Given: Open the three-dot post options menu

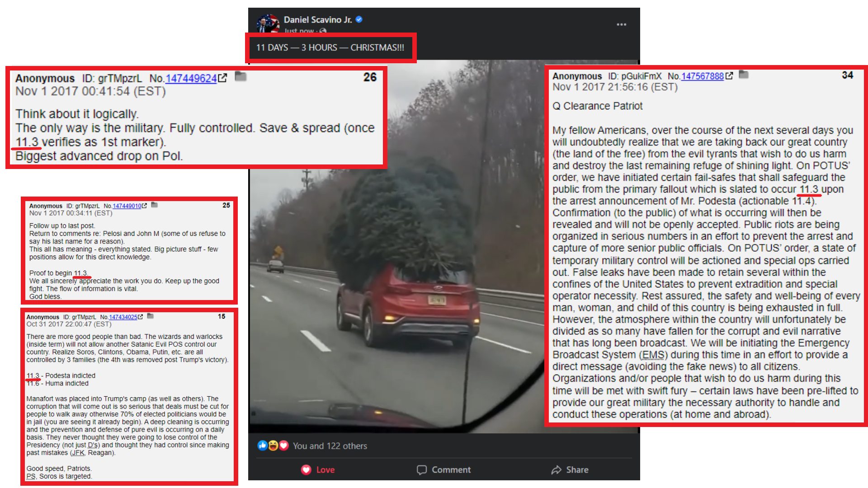Looking at the screenshot, I should tap(622, 24).
